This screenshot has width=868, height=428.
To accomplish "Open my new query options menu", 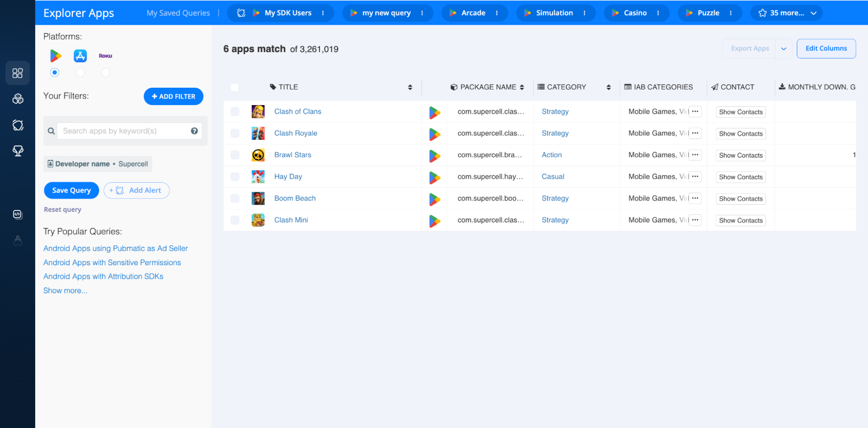I will click(x=422, y=13).
